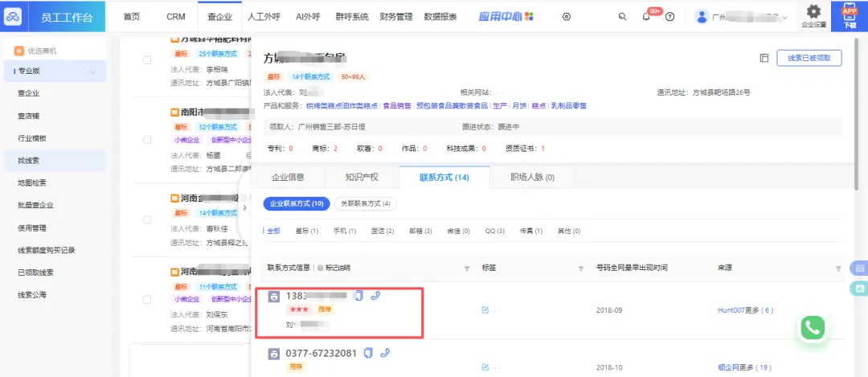Tick the checkbox for the 李相瑞 company row

147,59
